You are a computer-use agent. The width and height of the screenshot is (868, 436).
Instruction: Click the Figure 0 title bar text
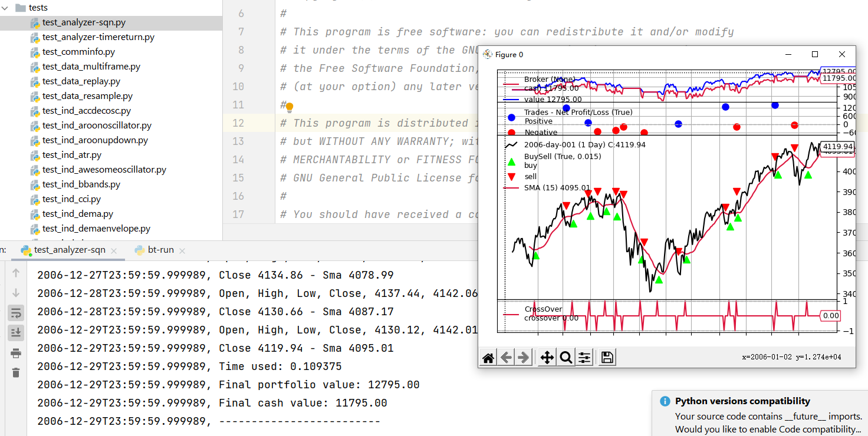click(x=509, y=55)
